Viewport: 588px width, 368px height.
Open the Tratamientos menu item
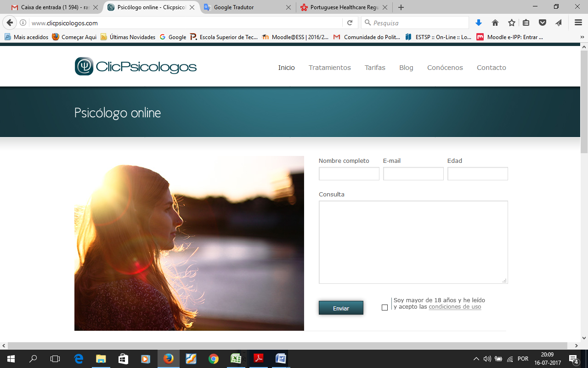(x=329, y=68)
